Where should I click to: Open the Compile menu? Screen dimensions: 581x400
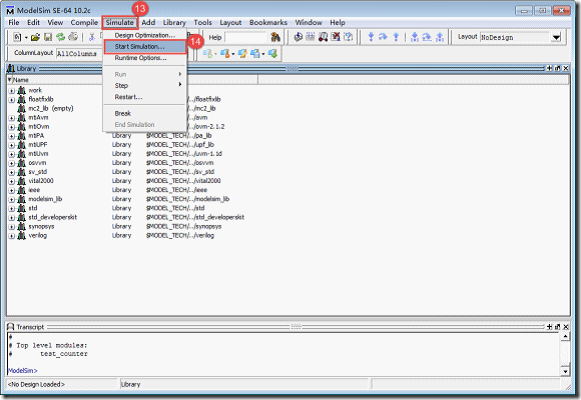[x=84, y=23]
